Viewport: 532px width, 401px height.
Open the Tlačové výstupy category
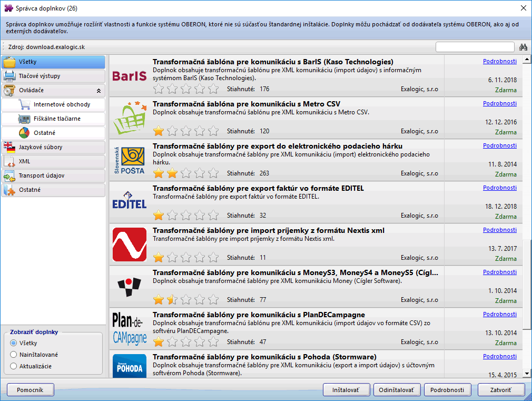[53, 76]
